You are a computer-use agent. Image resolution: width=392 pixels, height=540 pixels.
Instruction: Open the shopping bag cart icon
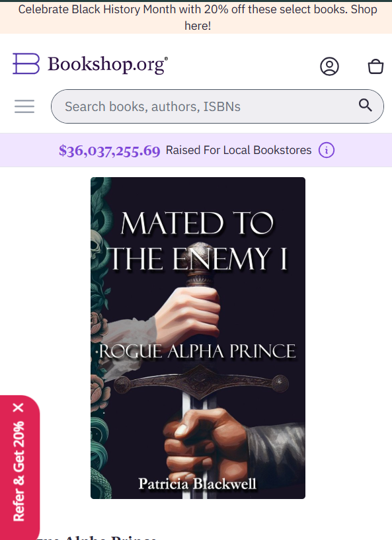tap(375, 66)
